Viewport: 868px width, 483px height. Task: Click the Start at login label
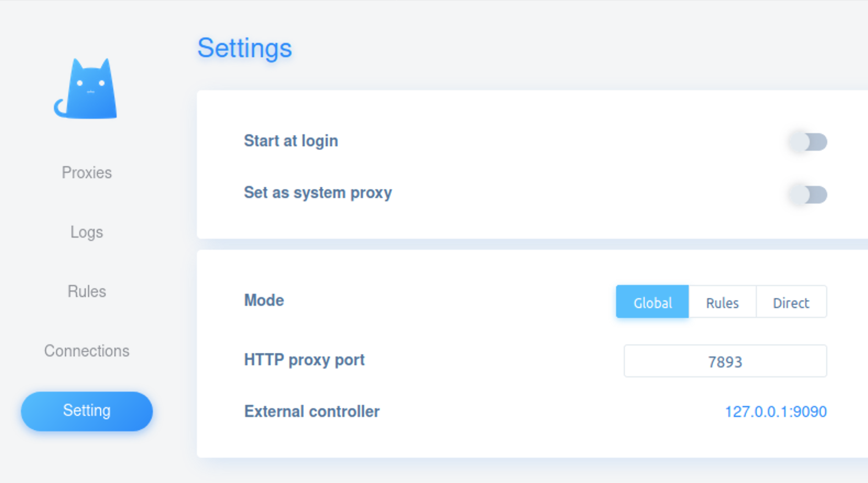pos(291,141)
